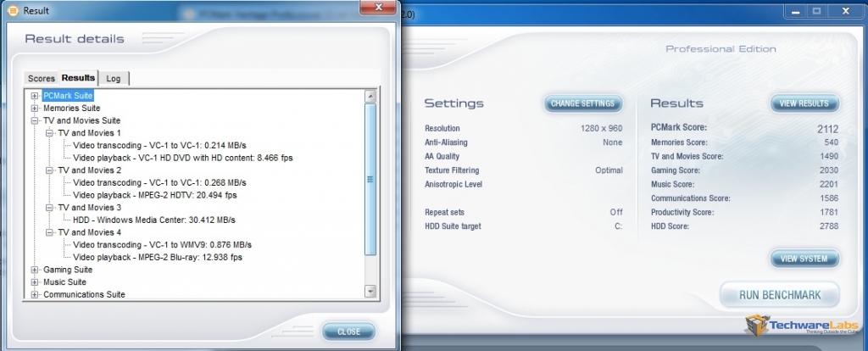The image size is (868, 351).
Task: Close the Result dialog with red X
Action: [374, 8]
